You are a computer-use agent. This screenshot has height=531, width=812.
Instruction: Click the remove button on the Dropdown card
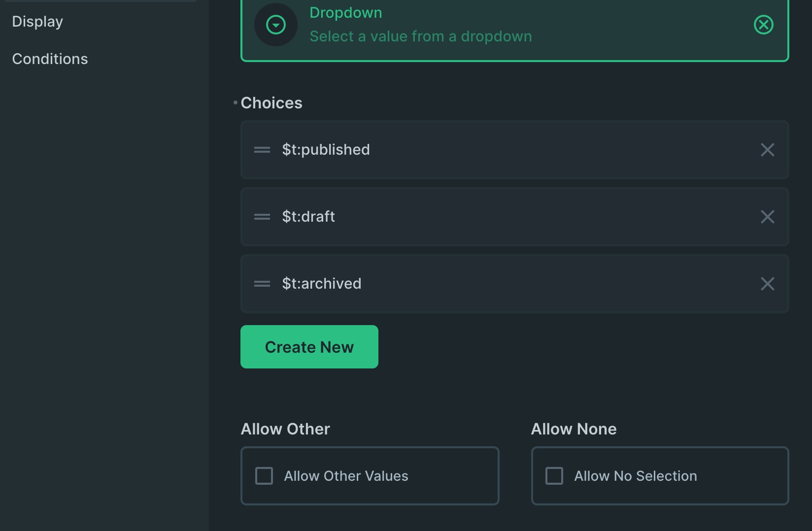[x=763, y=25]
